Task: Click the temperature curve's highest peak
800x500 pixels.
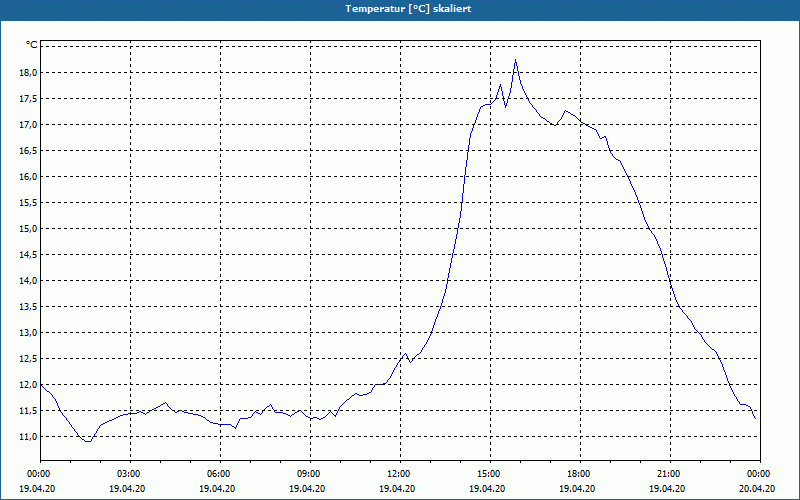Action: tap(516, 60)
